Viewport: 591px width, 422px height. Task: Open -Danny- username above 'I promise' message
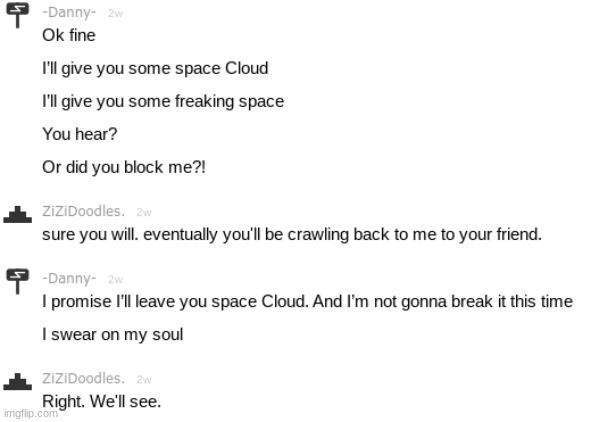69,278
